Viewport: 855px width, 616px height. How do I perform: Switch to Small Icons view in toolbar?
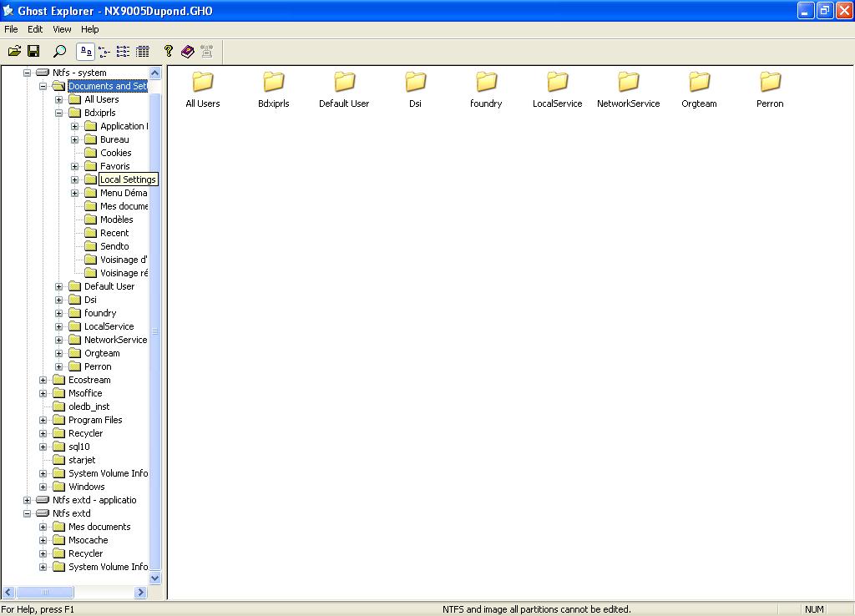click(104, 51)
